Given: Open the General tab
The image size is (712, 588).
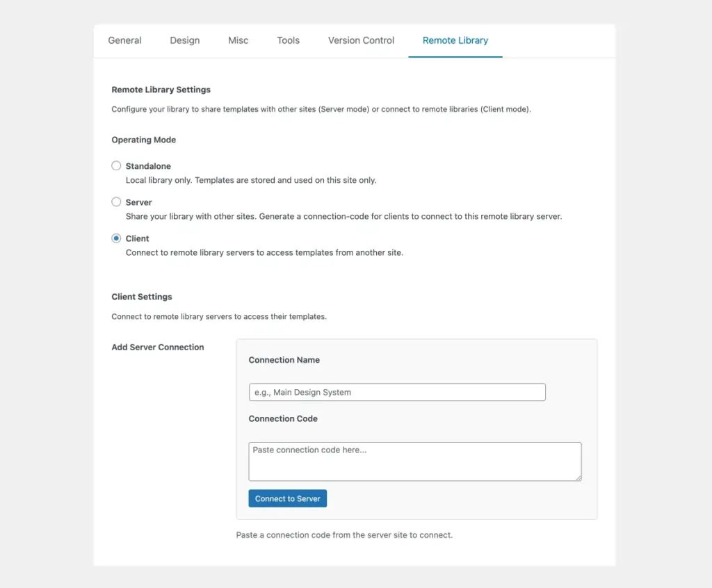Looking at the screenshot, I should [x=125, y=40].
